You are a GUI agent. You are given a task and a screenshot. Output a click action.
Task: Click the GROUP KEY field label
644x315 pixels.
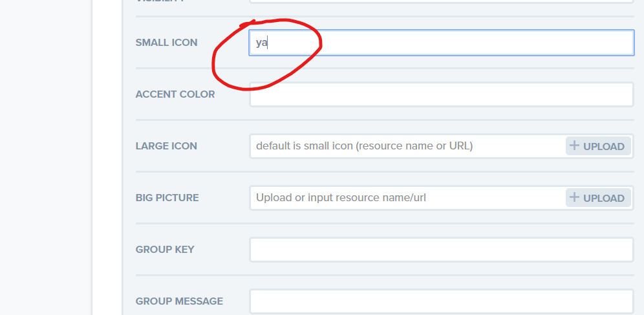point(164,250)
